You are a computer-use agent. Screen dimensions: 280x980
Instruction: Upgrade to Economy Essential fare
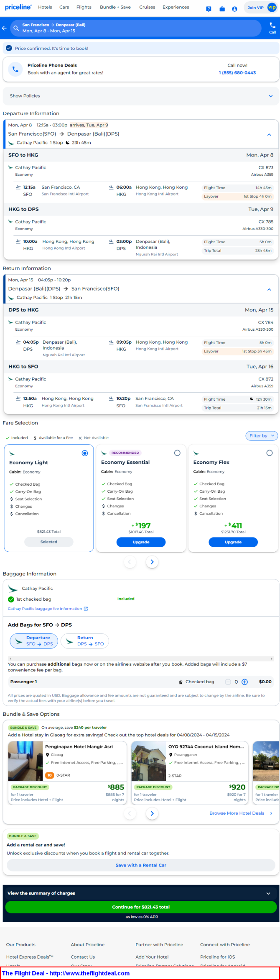[x=141, y=542]
